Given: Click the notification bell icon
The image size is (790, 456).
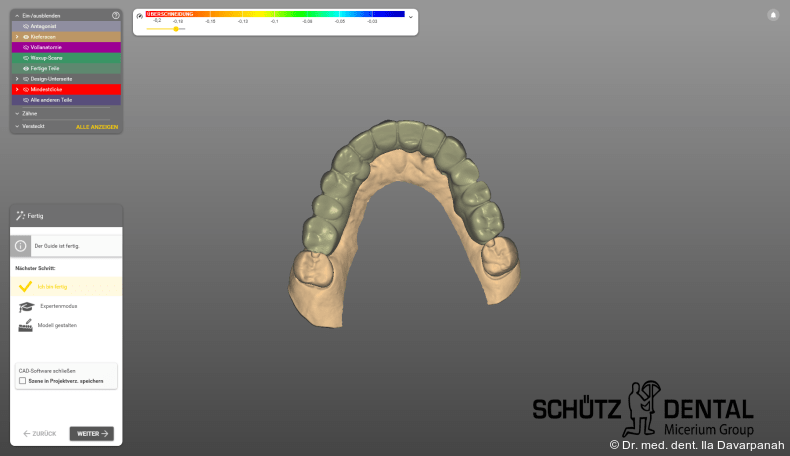Looking at the screenshot, I should click(x=773, y=15).
